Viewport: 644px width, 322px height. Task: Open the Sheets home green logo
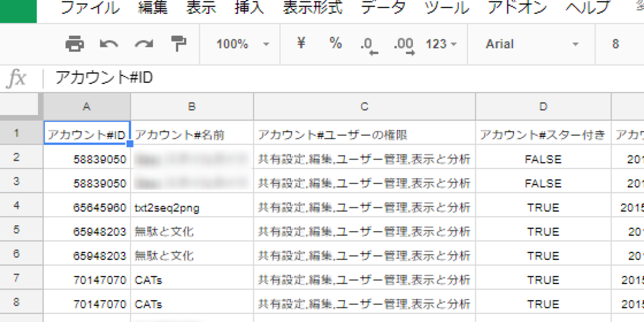(x=18, y=11)
